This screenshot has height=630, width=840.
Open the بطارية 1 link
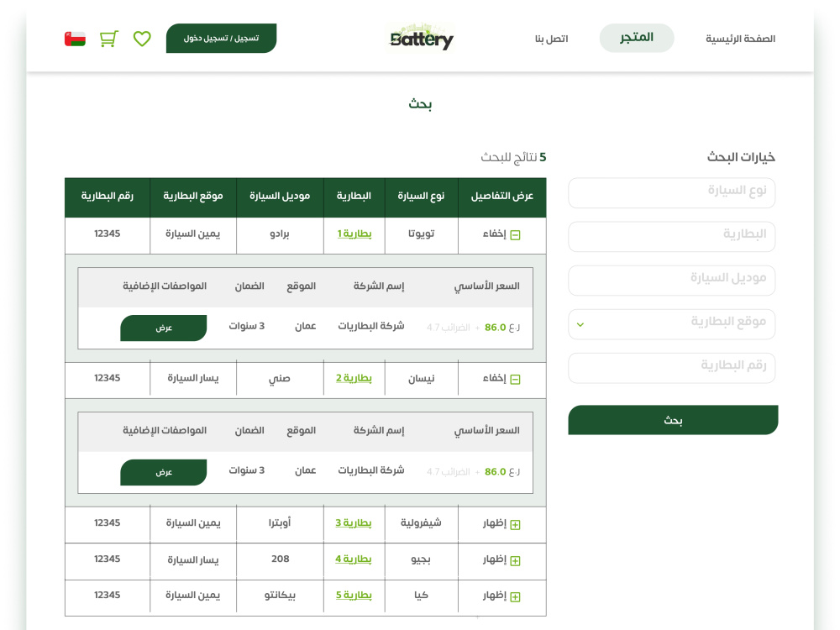click(354, 234)
